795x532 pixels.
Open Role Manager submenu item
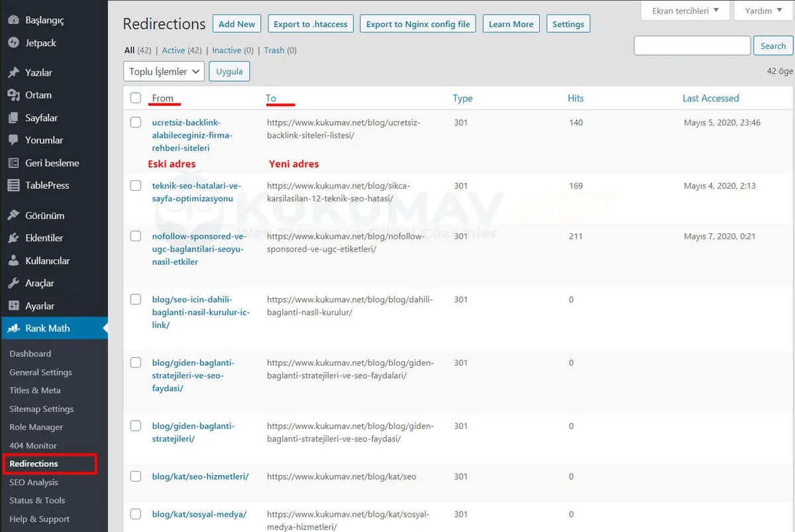coord(36,427)
